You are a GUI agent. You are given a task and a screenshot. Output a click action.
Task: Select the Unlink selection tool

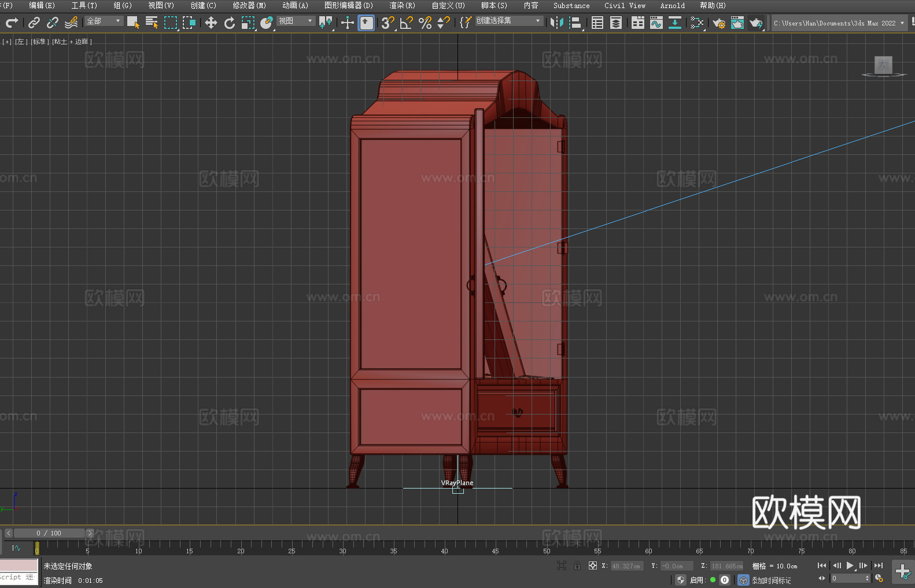coord(53,23)
